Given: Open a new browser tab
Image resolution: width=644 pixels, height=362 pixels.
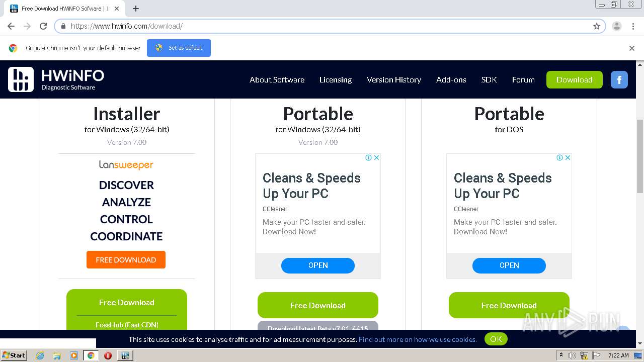Looking at the screenshot, I should pos(136,9).
